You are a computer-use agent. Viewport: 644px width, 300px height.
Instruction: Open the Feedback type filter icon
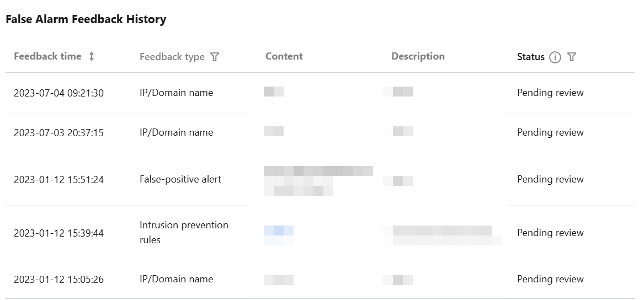coord(215,57)
